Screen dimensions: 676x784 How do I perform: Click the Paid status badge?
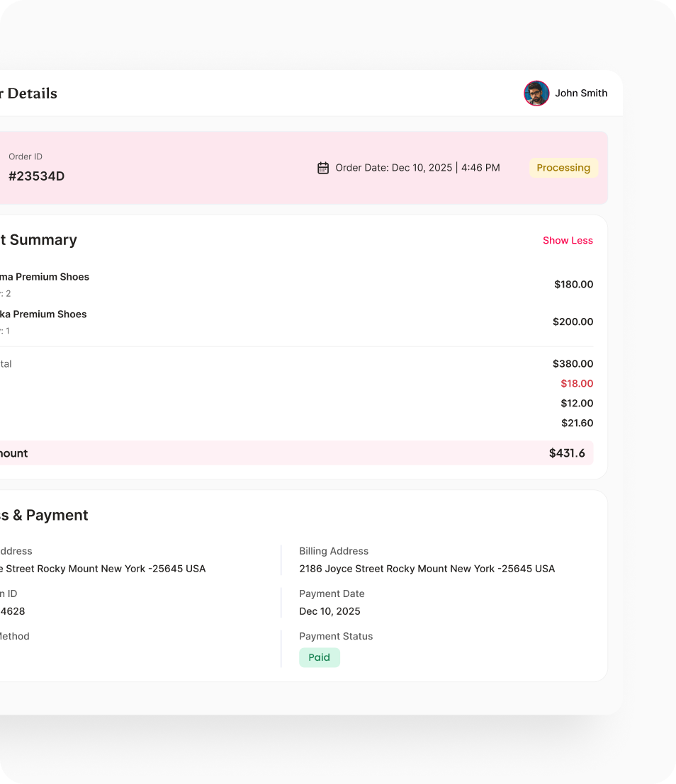pyautogui.click(x=319, y=657)
